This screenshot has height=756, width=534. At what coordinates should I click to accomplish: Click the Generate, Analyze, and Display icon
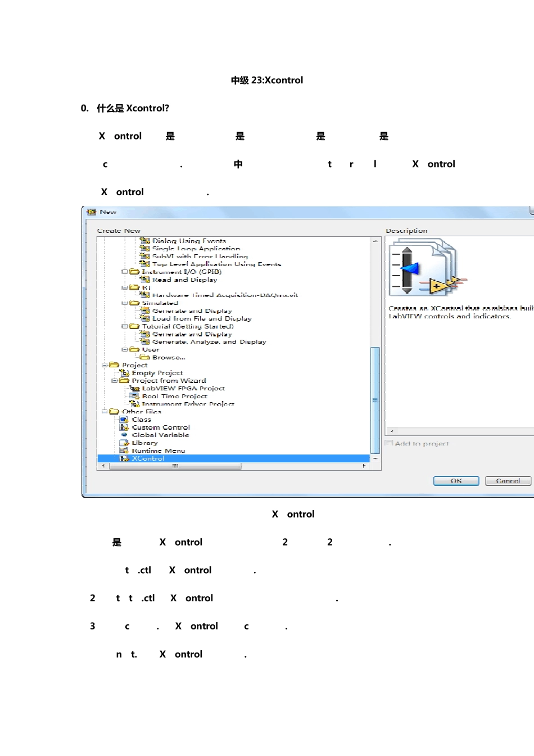coord(145,341)
